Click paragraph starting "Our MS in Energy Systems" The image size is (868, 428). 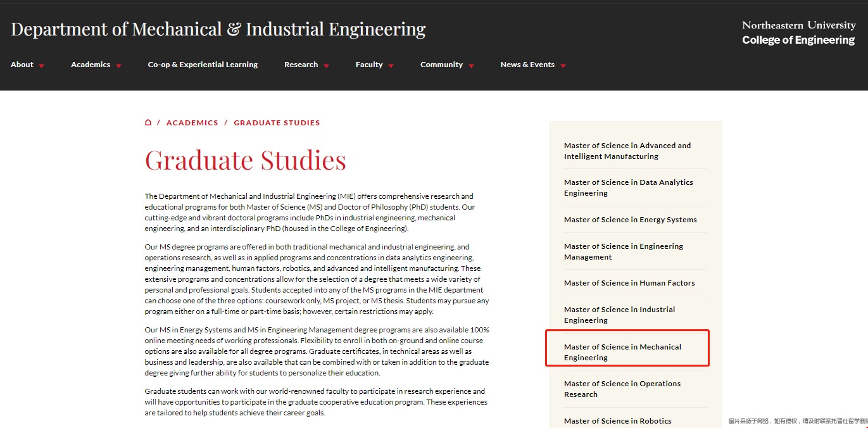pyautogui.click(x=317, y=351)
